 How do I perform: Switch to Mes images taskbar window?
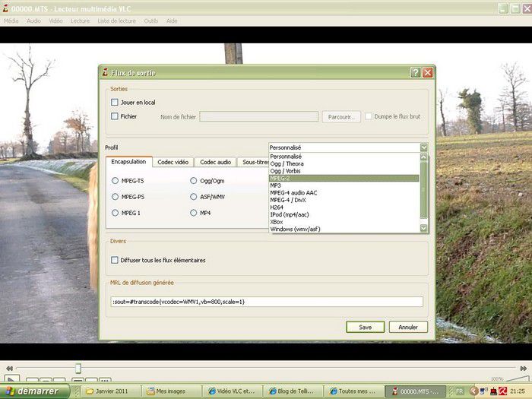(x=171, y=391)
